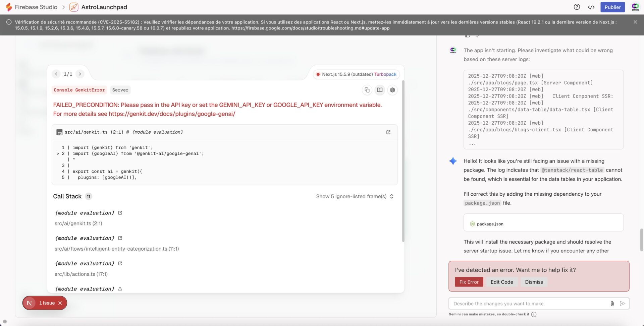
Task: Open the code view with the </> icon
Action: tap(591, 7)
